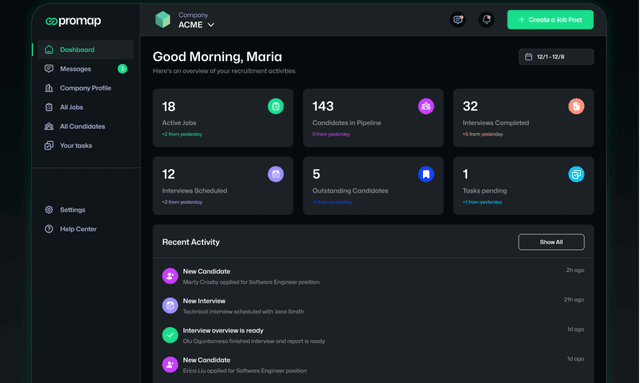Screen dimensions: 640x383
Task: Click the promap logo
Action: [73, 21]
